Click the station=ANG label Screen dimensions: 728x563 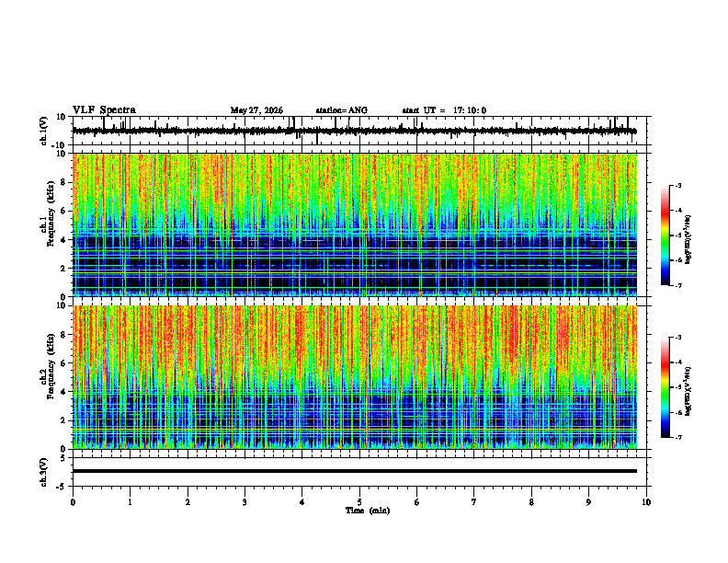341,110
